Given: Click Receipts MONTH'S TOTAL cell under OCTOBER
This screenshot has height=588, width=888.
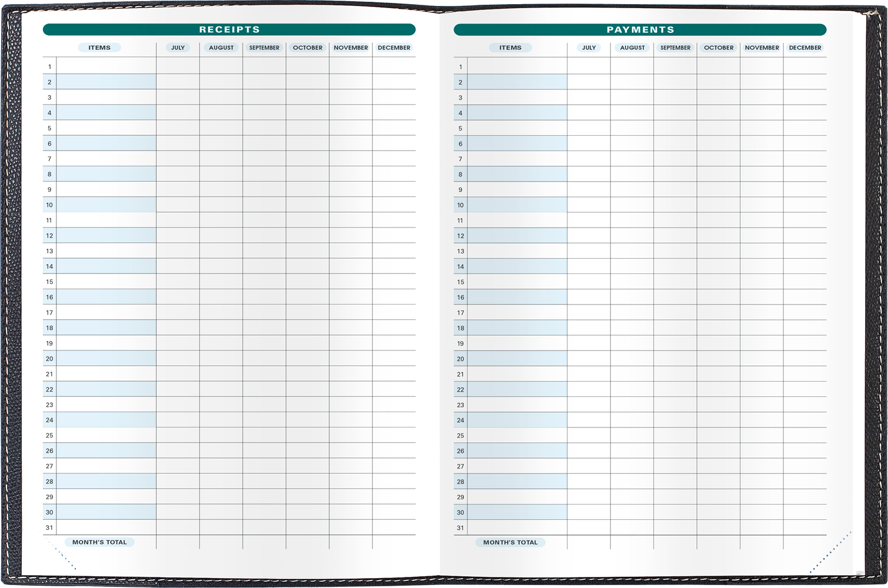Looking at the screenshot, I should [x=308, y=542].
